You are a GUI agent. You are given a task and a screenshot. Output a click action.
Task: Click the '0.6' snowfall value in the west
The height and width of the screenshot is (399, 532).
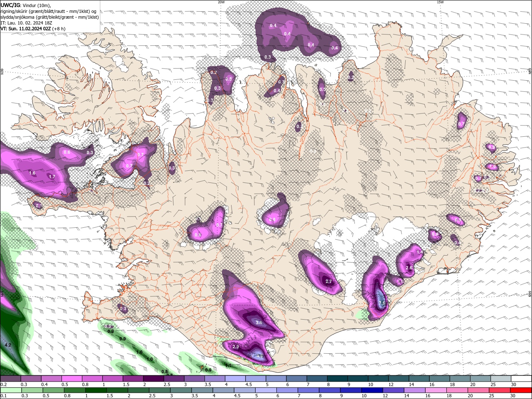[67, 152]
